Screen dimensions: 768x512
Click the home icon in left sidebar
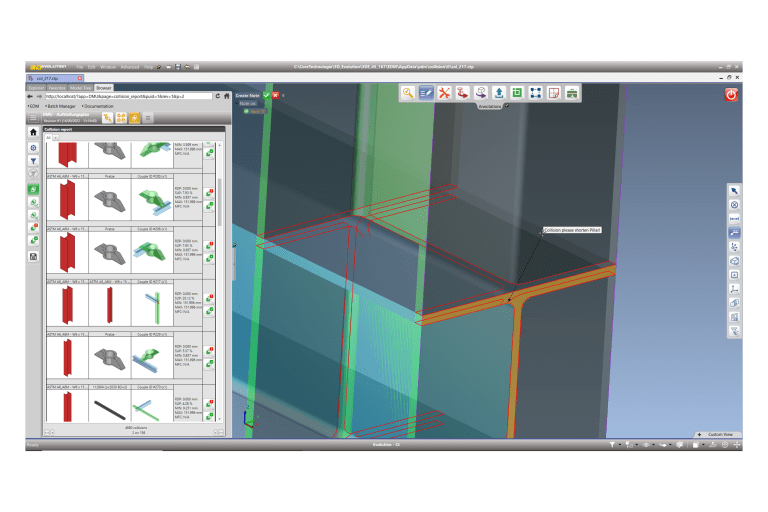point(34,132)
